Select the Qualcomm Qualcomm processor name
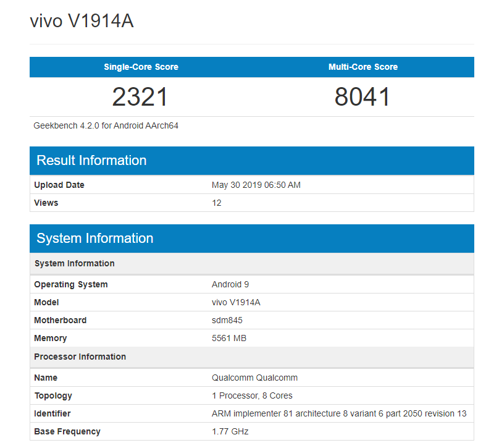Screen dimensions: 486x448 point(254,378)
